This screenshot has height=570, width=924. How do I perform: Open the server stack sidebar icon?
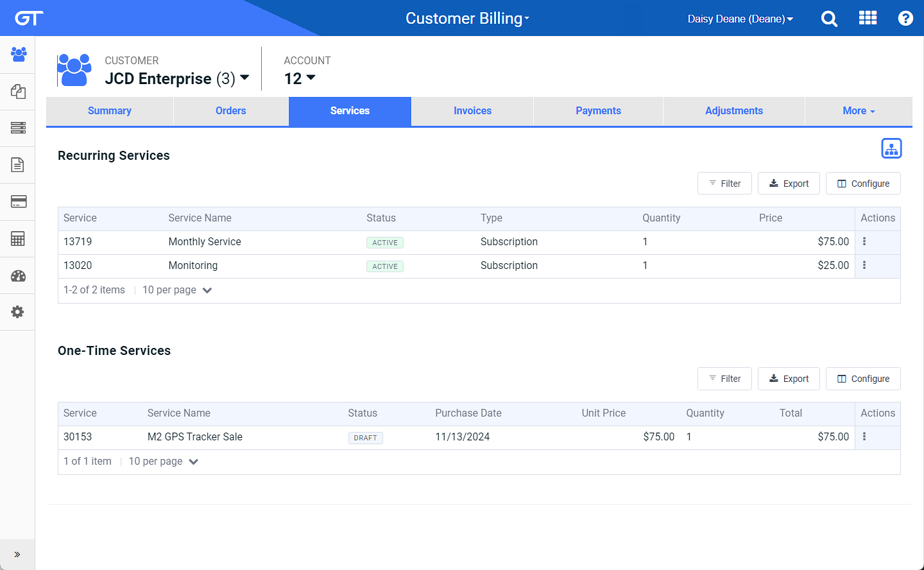pos(18,128)
